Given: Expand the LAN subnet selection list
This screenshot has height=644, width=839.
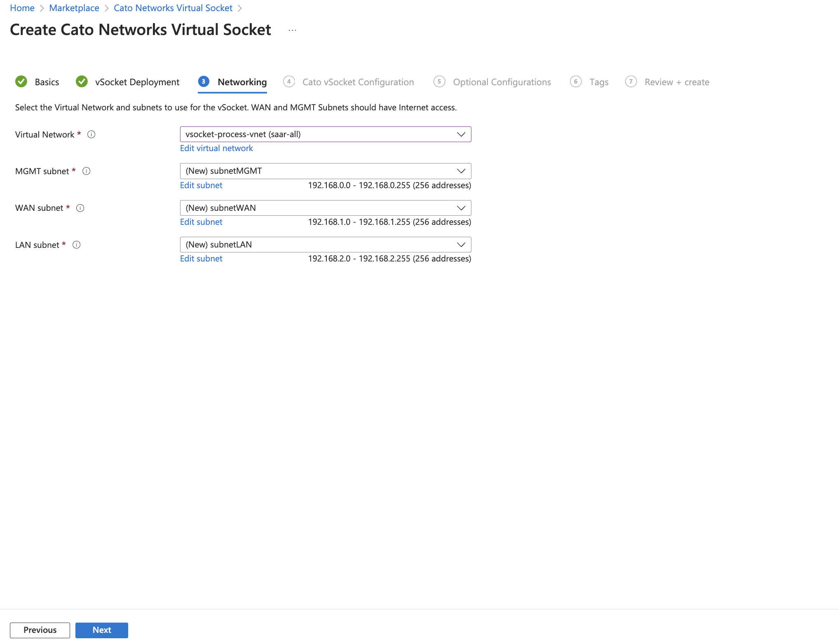Looking at the screenshot, I should [x=461, y=245].
